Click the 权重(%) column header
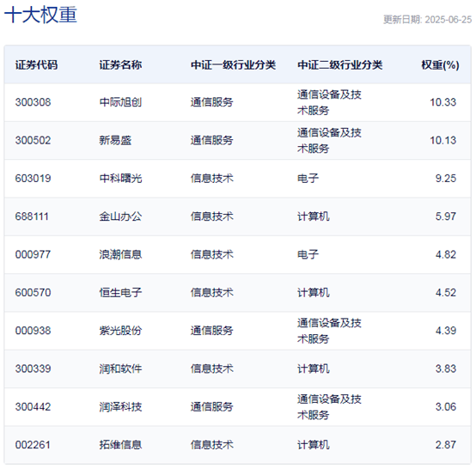This screenshot has width=476, height=469. [x=440, y=65]
